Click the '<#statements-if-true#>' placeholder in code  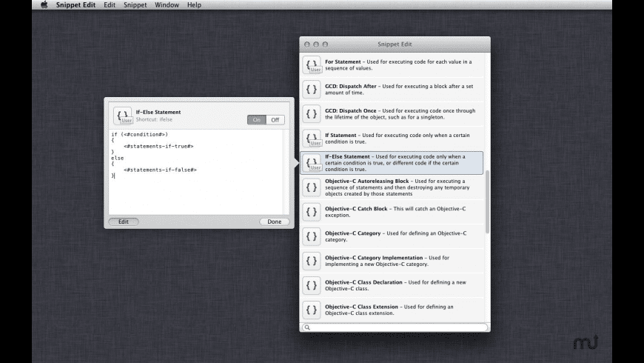point(158,146)
